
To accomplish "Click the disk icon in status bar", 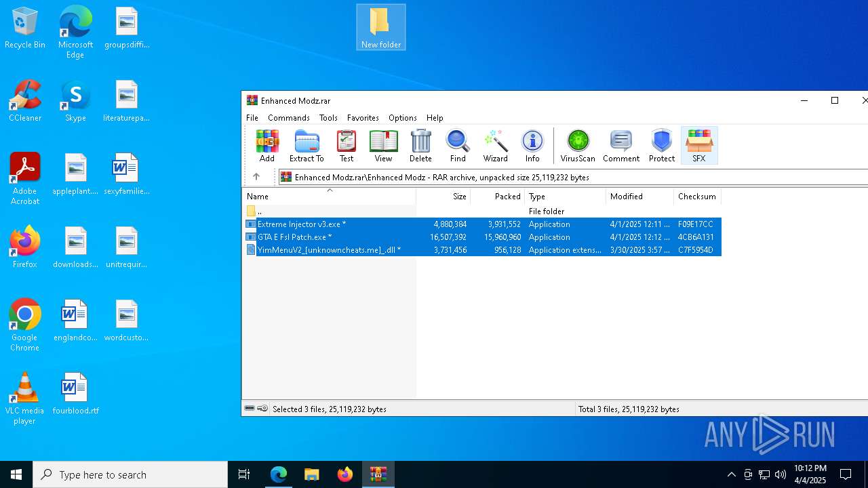I will click(250, 409).
